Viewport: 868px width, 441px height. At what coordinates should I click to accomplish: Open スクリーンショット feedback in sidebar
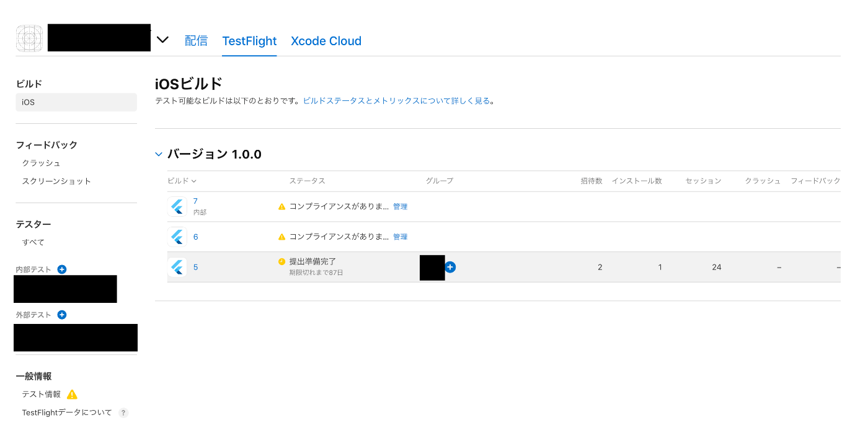[x=56, y=181]
